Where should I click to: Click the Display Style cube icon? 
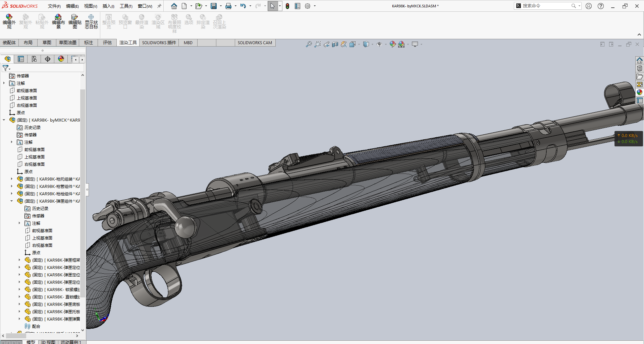(366, 44)
